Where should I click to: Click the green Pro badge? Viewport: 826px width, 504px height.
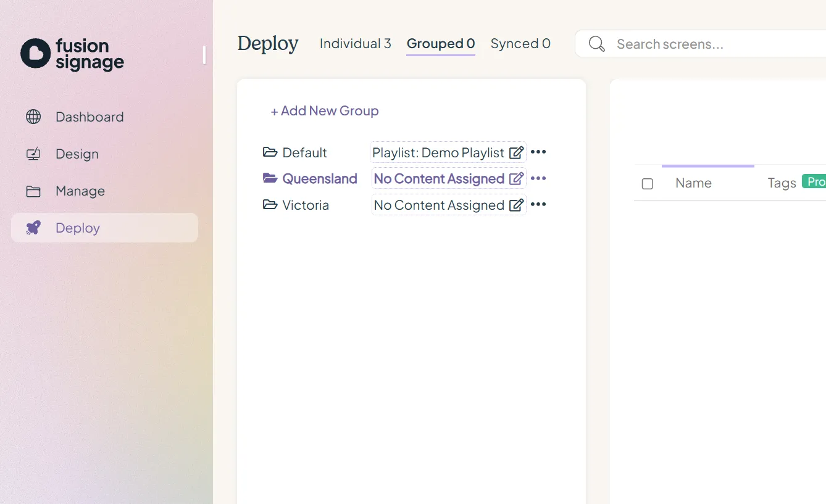pyautogui.click(x=815, y=181)
